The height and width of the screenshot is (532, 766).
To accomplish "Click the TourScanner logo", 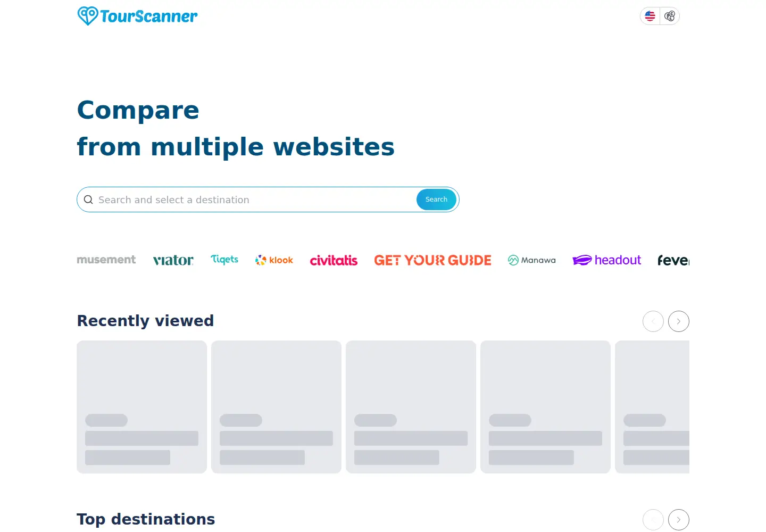I will coord(137,16).
